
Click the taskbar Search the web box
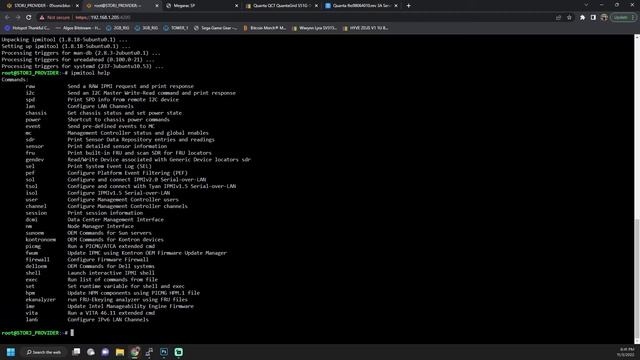pos(44,352)
